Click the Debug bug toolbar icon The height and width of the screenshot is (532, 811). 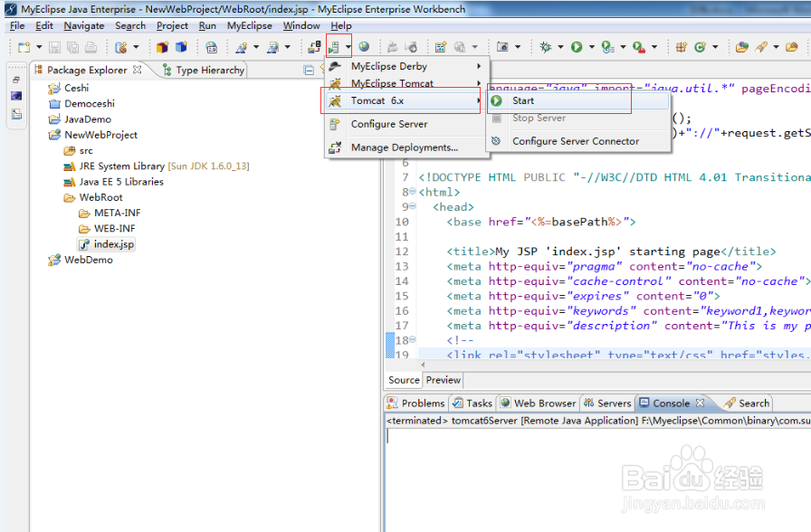click(546, 48)
